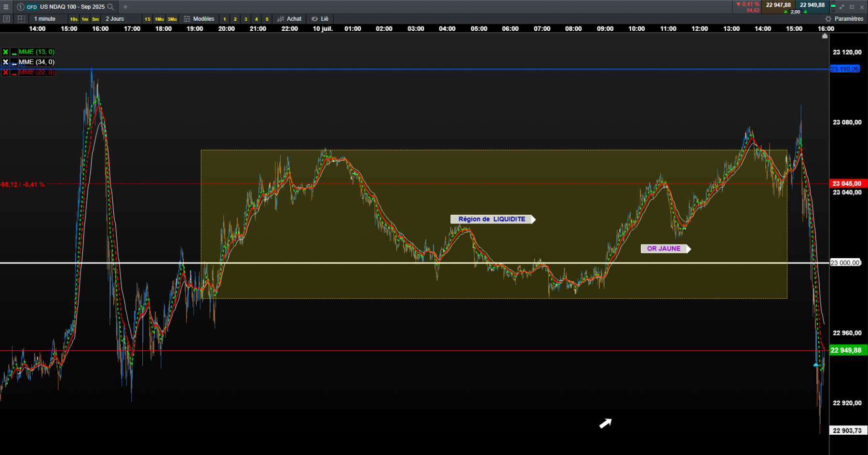The image size is (868, 455).
Task: Load template number 1
Action: [225, 19]
